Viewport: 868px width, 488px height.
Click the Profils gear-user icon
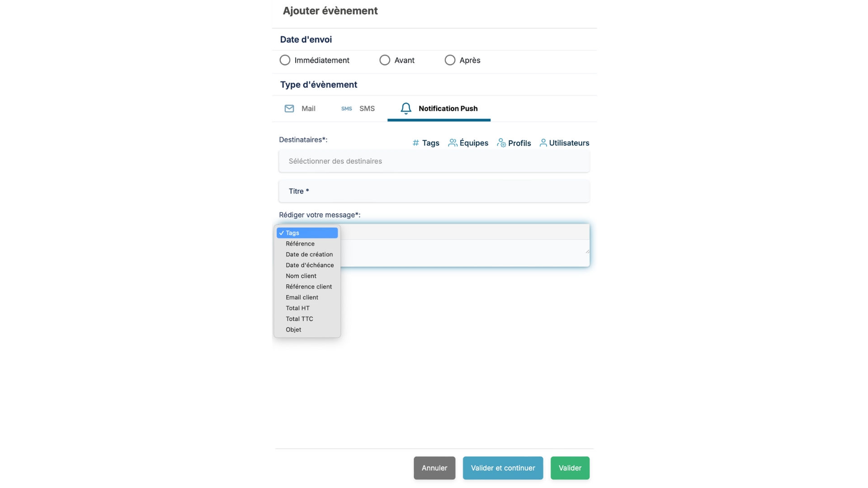coord(501,143)
